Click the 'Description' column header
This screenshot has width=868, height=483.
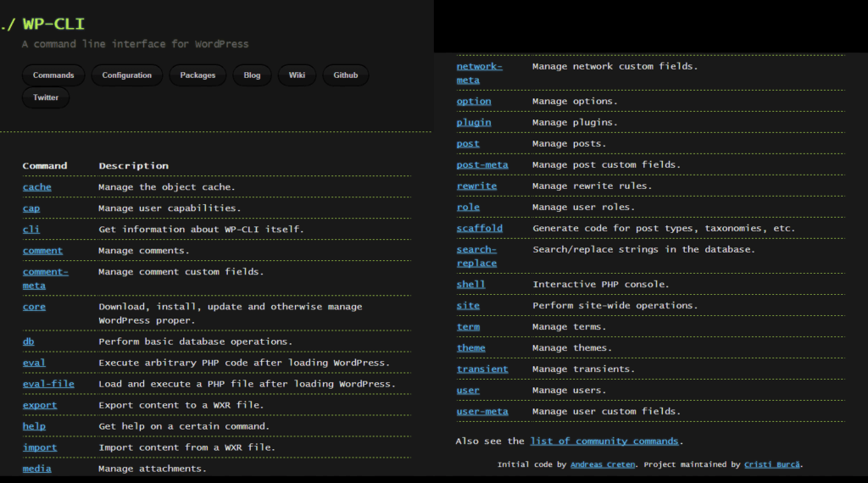(133, 166)
